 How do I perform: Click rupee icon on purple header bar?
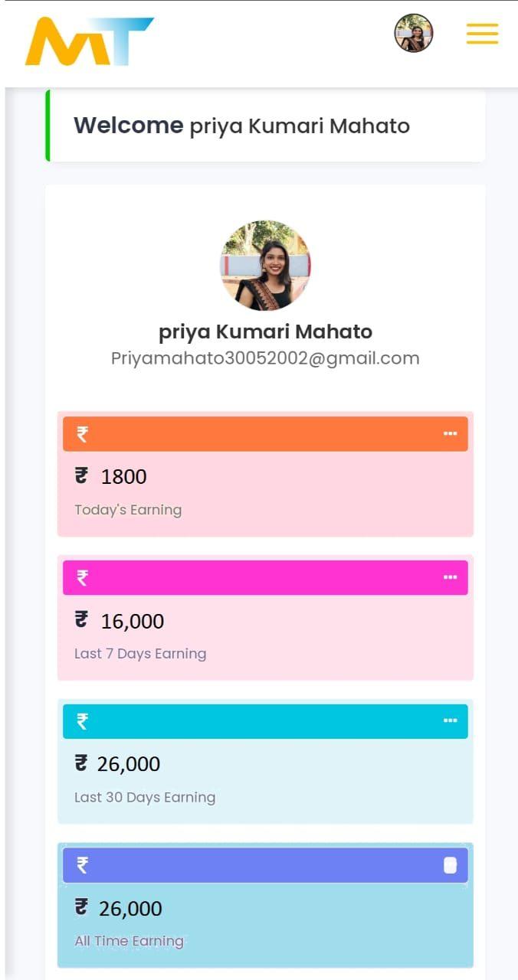(x=82, y=865)
